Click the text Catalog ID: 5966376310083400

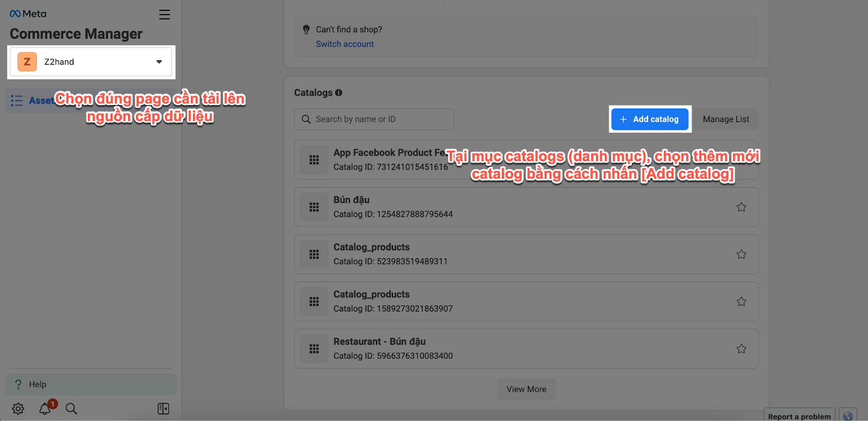(x=393, y=356)
